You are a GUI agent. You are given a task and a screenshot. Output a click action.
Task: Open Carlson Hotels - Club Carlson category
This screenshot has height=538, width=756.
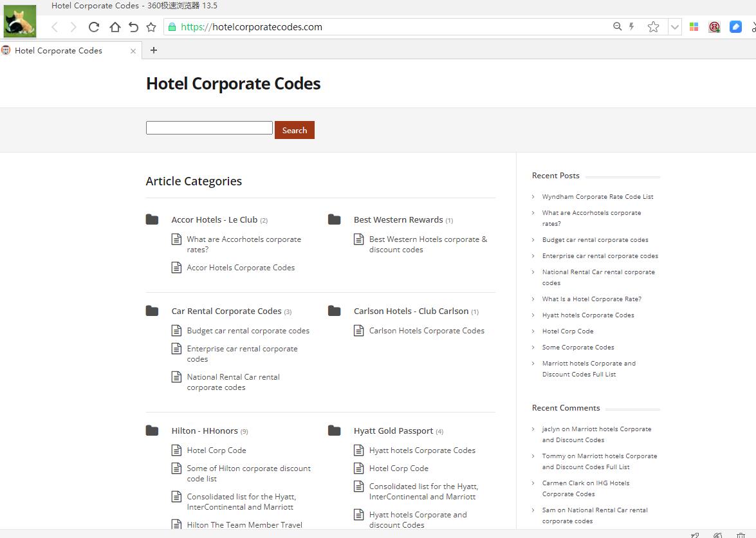point(411,311)
